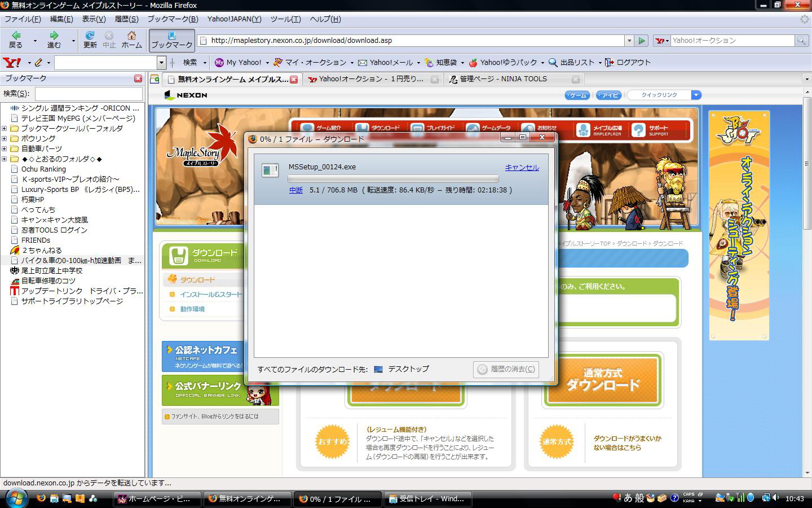Open the Yahoo toolbar search box dropdown

161,63
